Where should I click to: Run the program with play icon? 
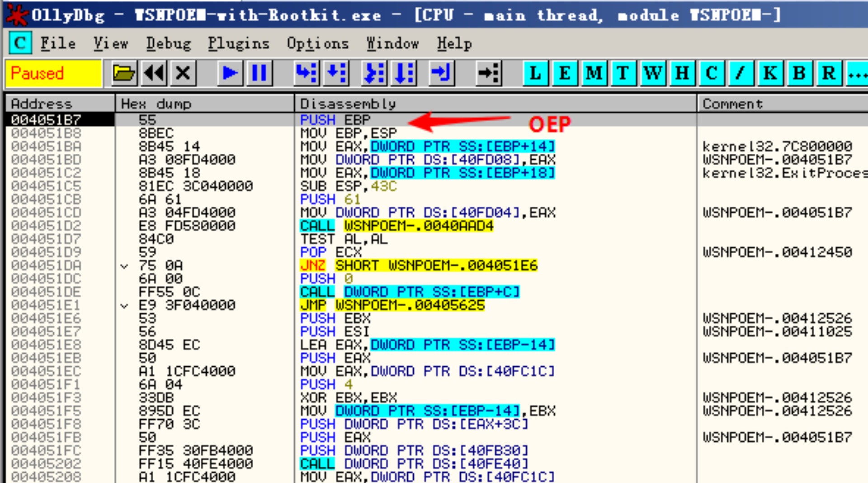tap(230, 73)
